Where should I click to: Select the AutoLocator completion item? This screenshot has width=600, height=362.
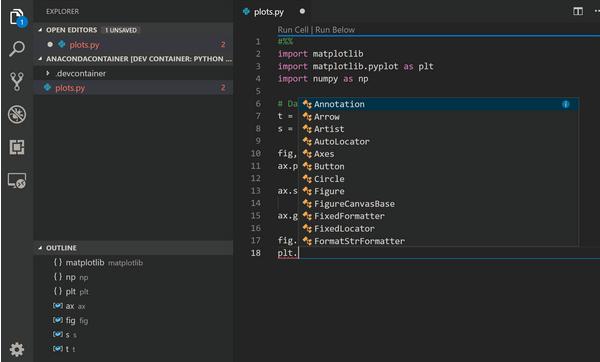coord(439,142)
